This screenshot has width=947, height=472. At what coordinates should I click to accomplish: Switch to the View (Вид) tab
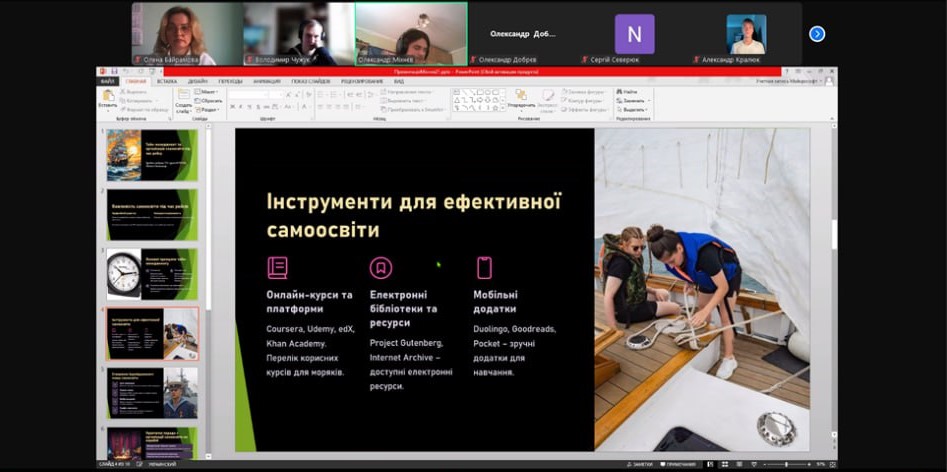point(399,81)
